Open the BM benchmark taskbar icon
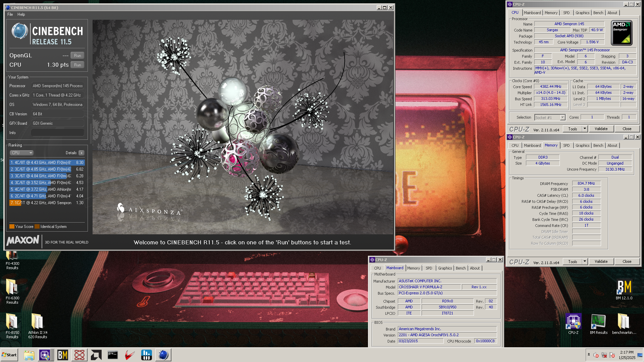644x362 pixels. tap(63, 355)
